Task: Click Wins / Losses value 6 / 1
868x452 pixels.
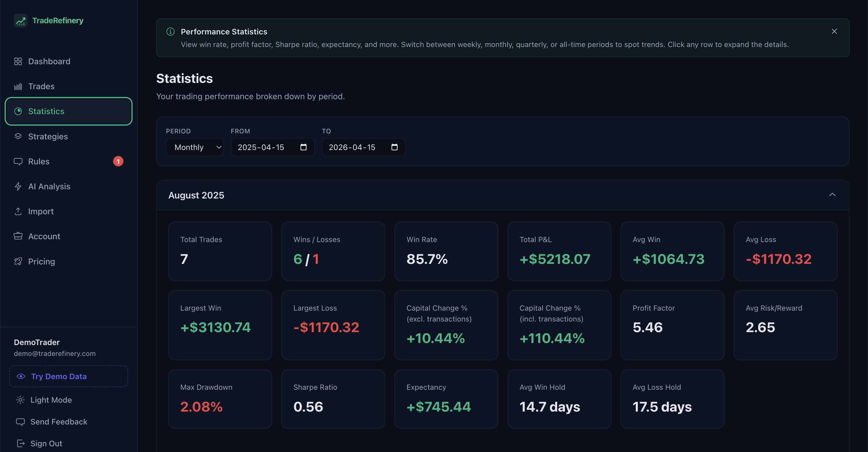Action: pos(306,259)
